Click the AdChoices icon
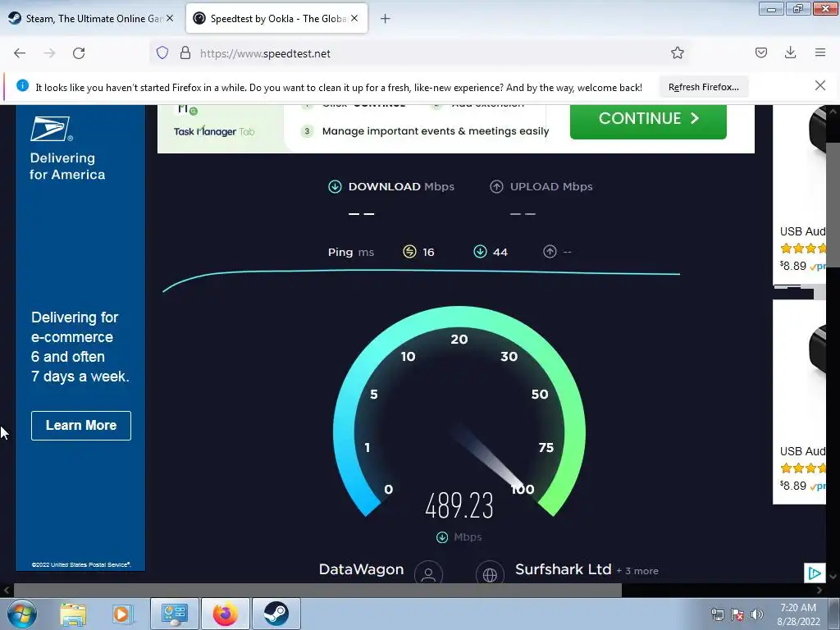Image resolution: width=840 pixels, height=630 pixels. 815,573
